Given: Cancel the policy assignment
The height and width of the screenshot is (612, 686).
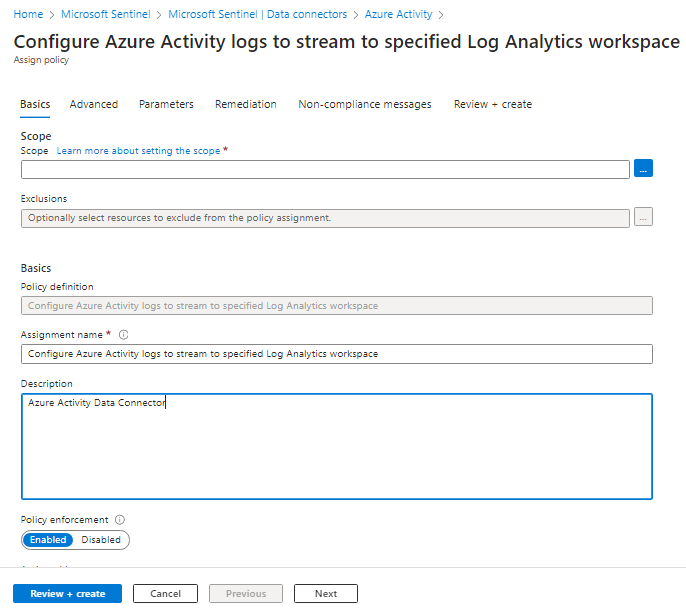Looking at the screenshot, I should pos(165,594).
